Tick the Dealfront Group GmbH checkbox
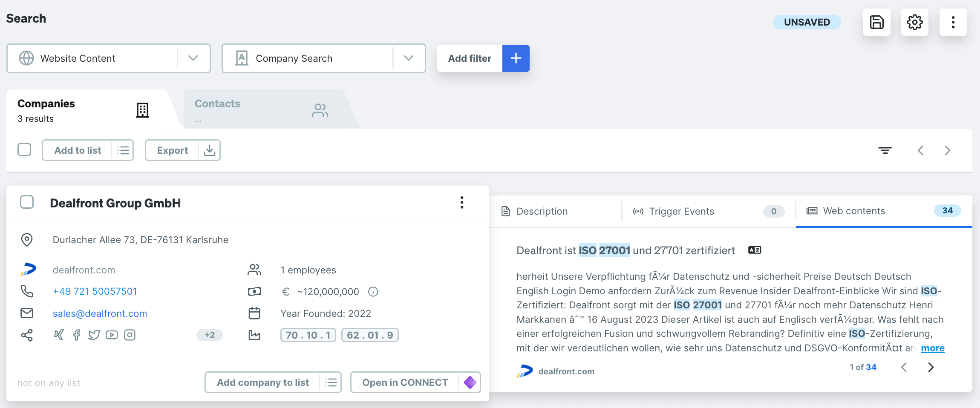Screen dimensions: 980x408 tap(27, 202)
